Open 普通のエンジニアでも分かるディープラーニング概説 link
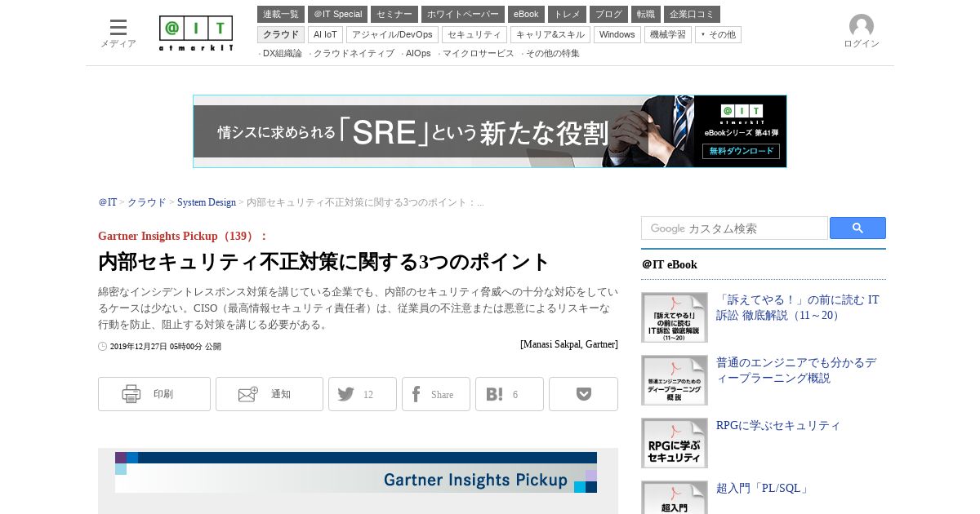This screenshot has width=980, height=514. pos(796,370)
